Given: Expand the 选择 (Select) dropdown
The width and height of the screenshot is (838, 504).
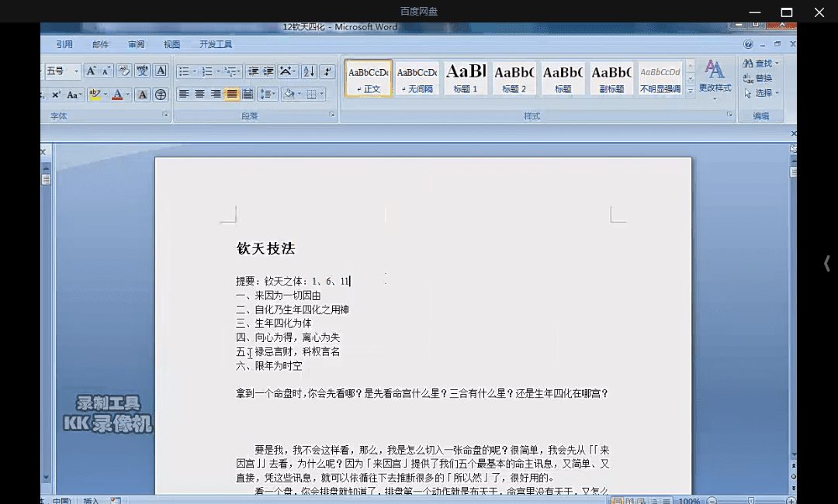Looking at the screenshot, I should (x=761, y=93).
